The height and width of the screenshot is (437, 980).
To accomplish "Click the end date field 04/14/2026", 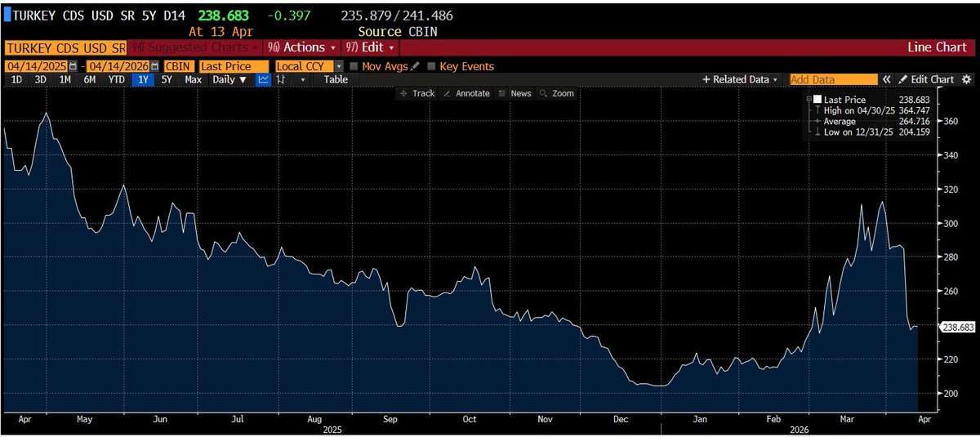I will click(118, 66).
